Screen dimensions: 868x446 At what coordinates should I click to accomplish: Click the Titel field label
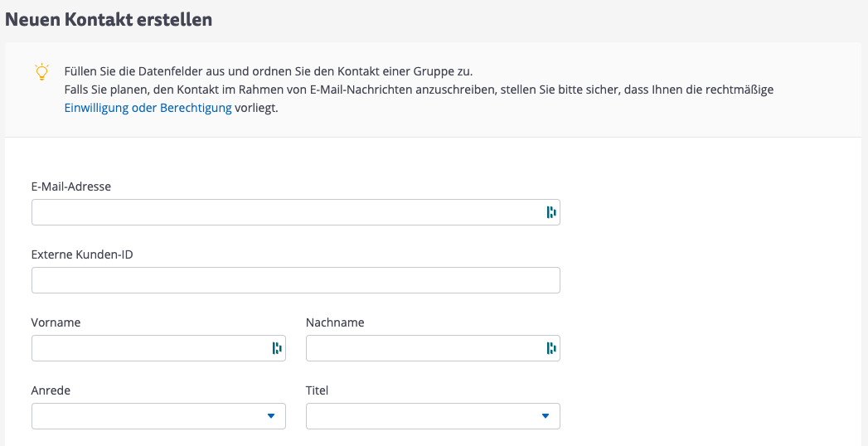(x=318, y=390)
